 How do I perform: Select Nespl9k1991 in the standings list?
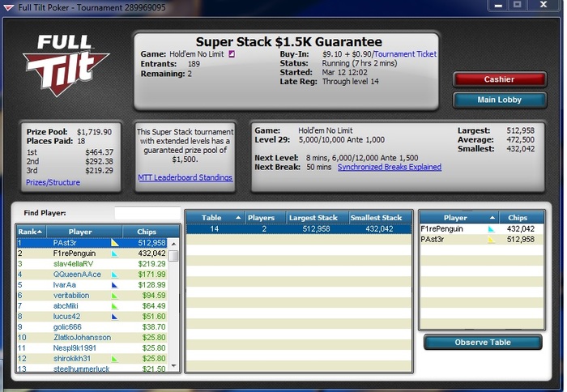pos(92,348)
